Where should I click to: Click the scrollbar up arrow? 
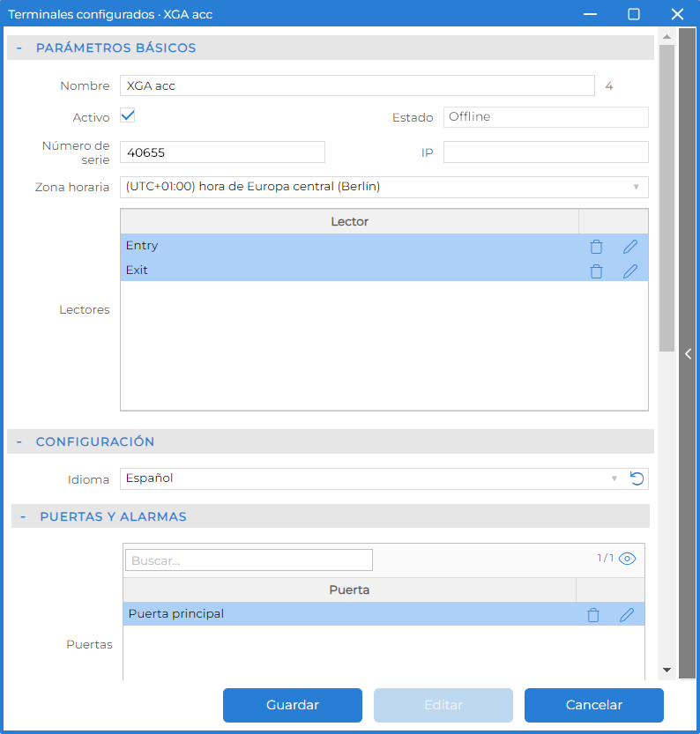click(666, 36)
